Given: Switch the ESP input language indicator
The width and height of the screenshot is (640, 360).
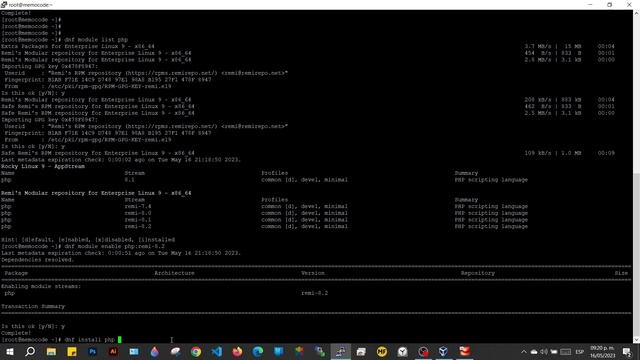Looking at the screenshot, I should 580,351.
